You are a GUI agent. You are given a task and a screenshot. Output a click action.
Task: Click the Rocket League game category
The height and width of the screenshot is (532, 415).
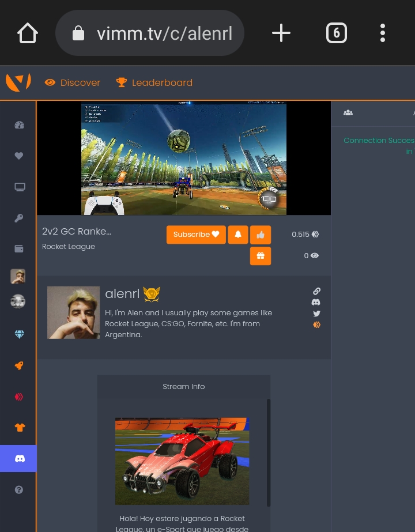(69, 247)
